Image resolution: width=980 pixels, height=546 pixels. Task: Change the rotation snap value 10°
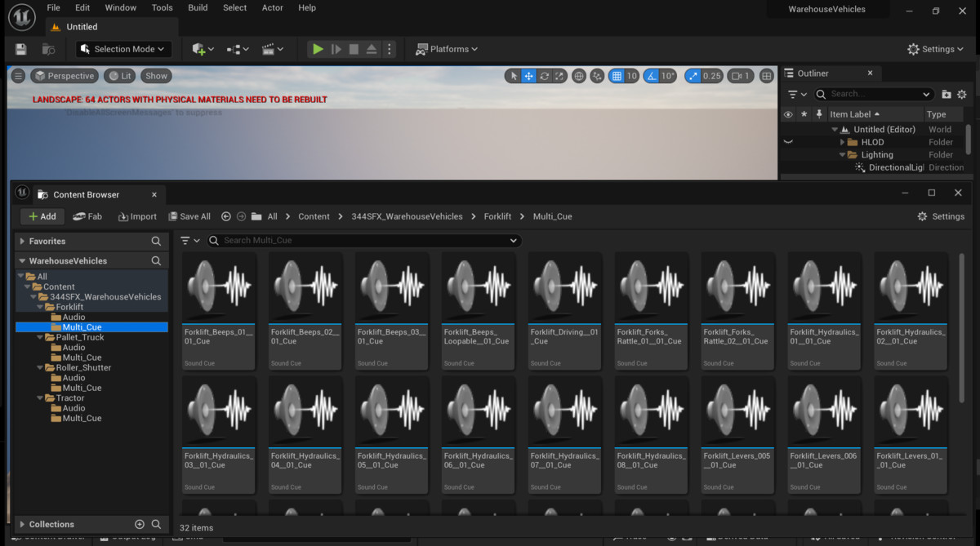point(668,76)
